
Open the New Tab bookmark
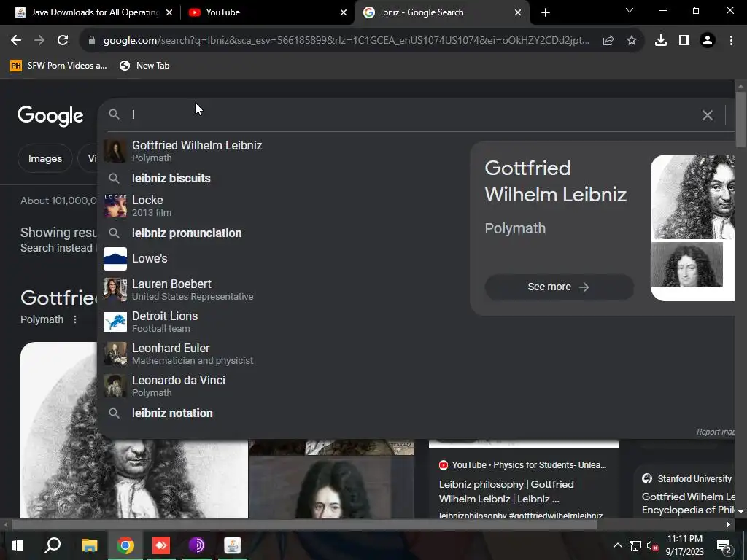(x=145, y=66)
